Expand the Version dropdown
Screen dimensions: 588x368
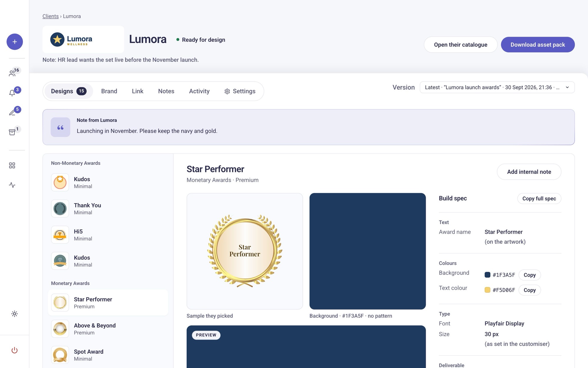(497, 87)
